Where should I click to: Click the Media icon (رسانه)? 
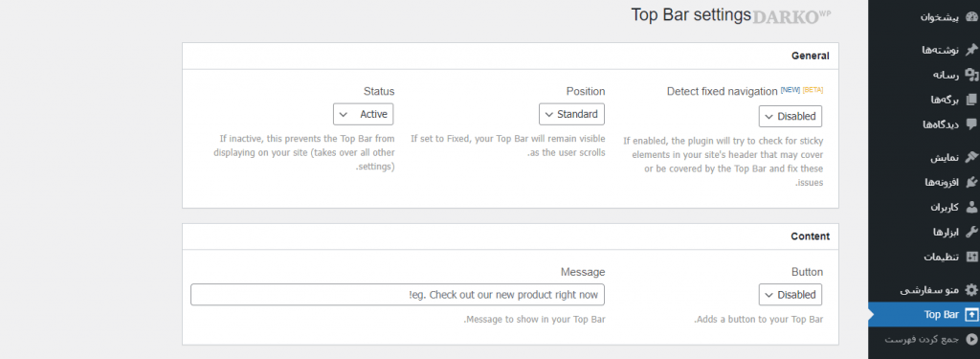970,75
